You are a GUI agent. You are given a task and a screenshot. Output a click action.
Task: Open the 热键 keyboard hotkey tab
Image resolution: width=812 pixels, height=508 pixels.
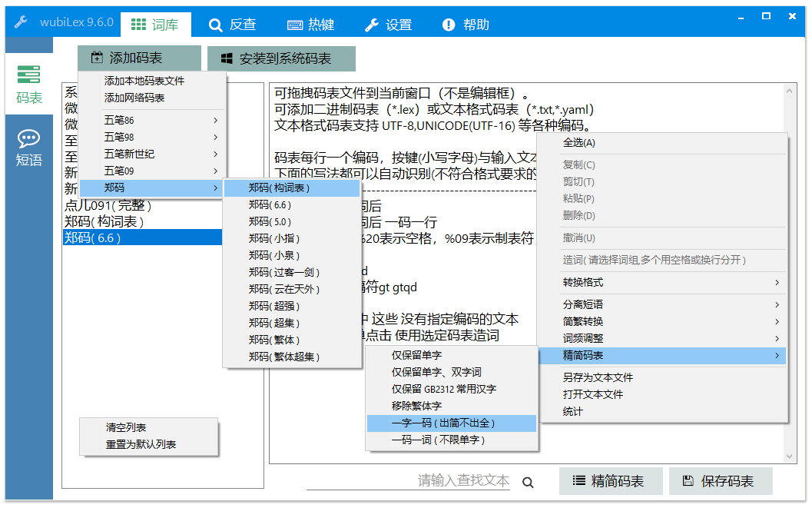pos(311,25)
